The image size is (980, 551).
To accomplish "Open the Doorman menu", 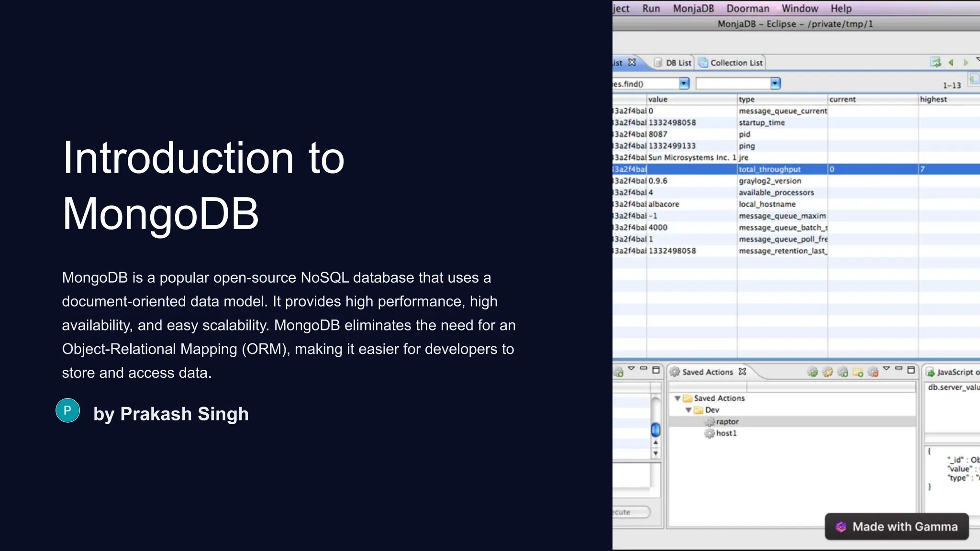I will tap(748, 9).
